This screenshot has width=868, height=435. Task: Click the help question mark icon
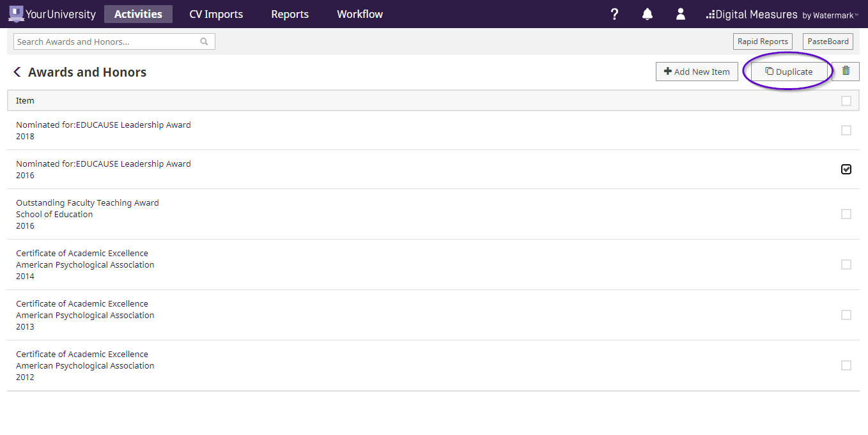coord(614,14)
